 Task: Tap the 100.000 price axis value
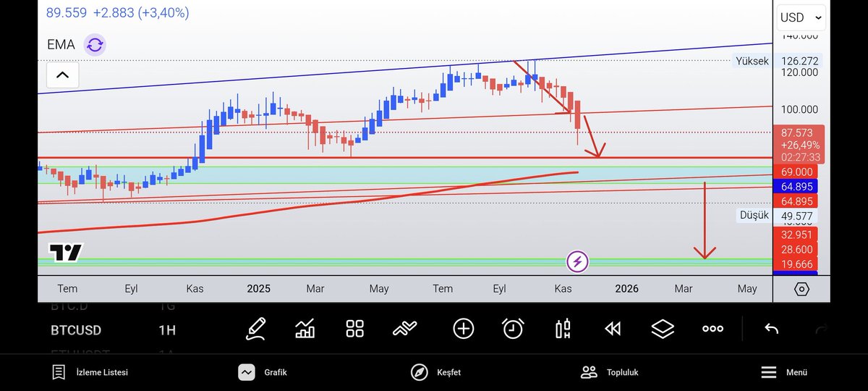pos(799,109)
